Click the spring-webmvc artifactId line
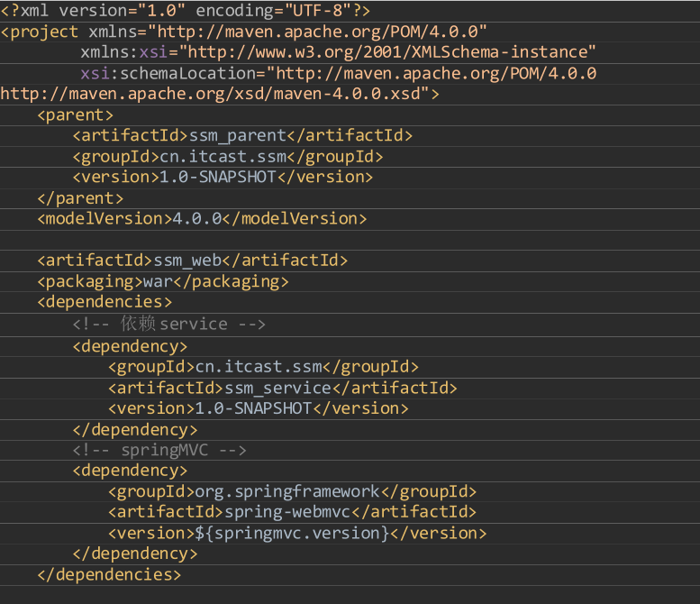 [x=293, y=512]
